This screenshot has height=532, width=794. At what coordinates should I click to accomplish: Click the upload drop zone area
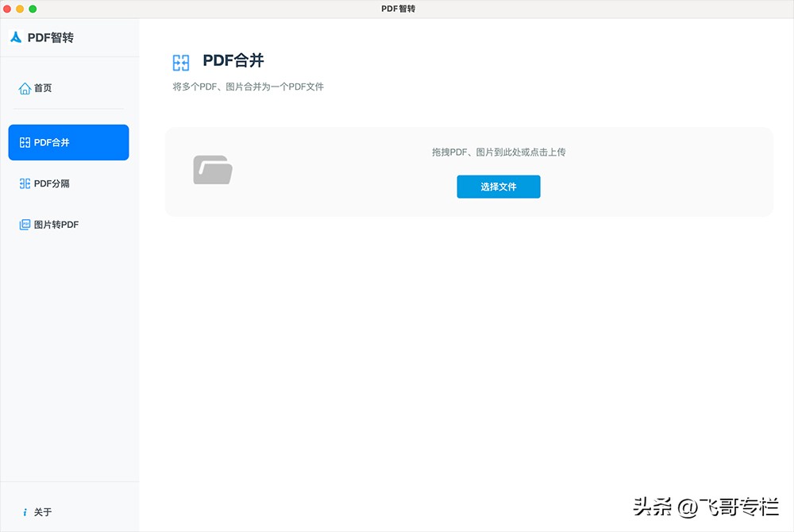[468, 171]
